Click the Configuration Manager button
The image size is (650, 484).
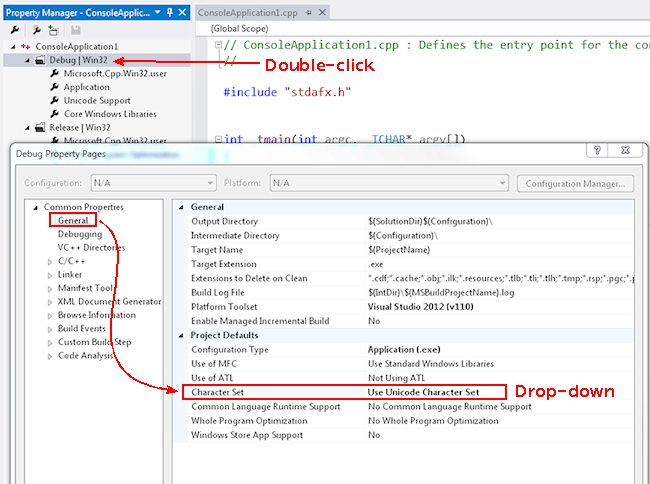tap(575, 184)
